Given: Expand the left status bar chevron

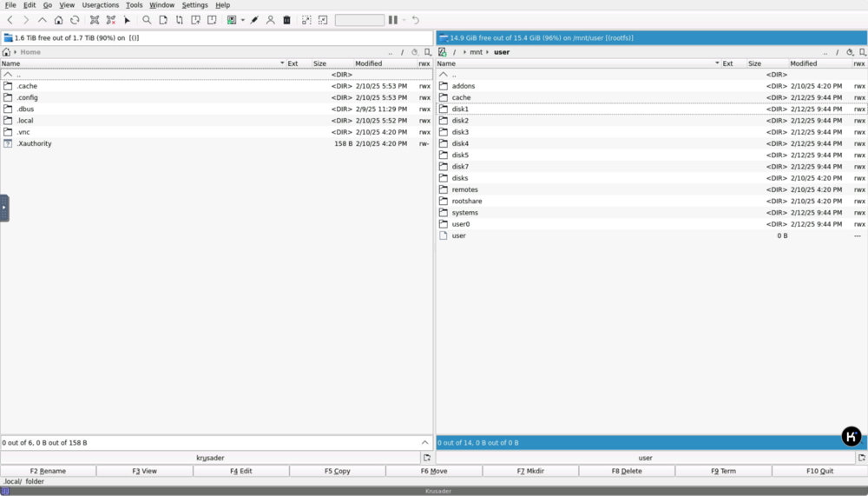Looking at the screenshot, I should 424,442.
